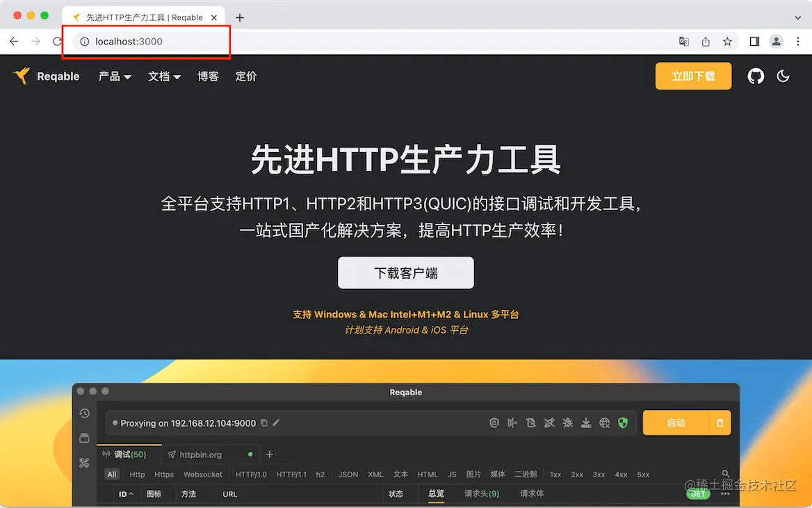This screenshot has width=812, height=508.
Task: Click the browser back arrow
Action: [x=14, y=42]
